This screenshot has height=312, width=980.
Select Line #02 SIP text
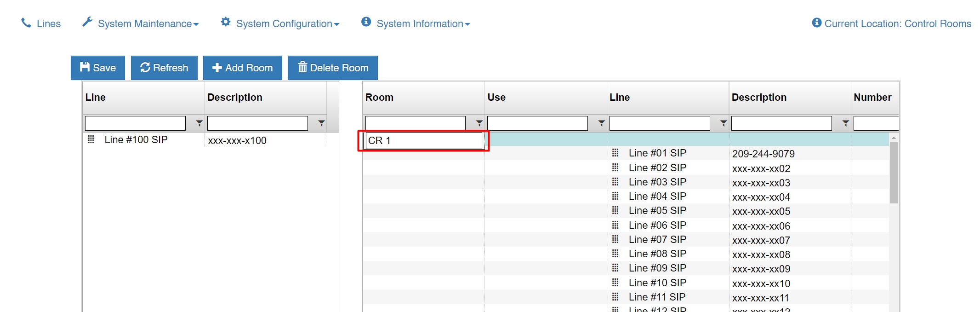(x=658, y=168)
